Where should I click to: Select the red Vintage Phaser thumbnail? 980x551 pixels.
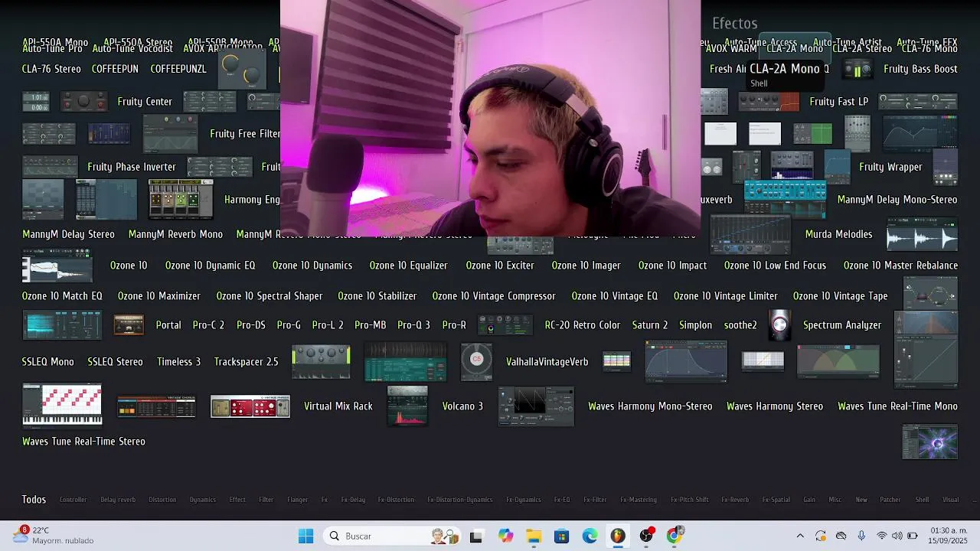(250, 406)
